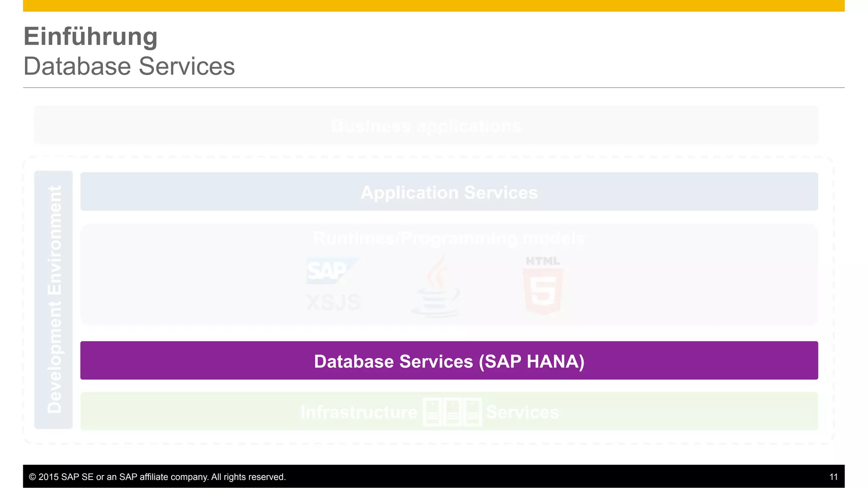
Task: Click the faded Business applications box
Action: click(x=426, y=125)
